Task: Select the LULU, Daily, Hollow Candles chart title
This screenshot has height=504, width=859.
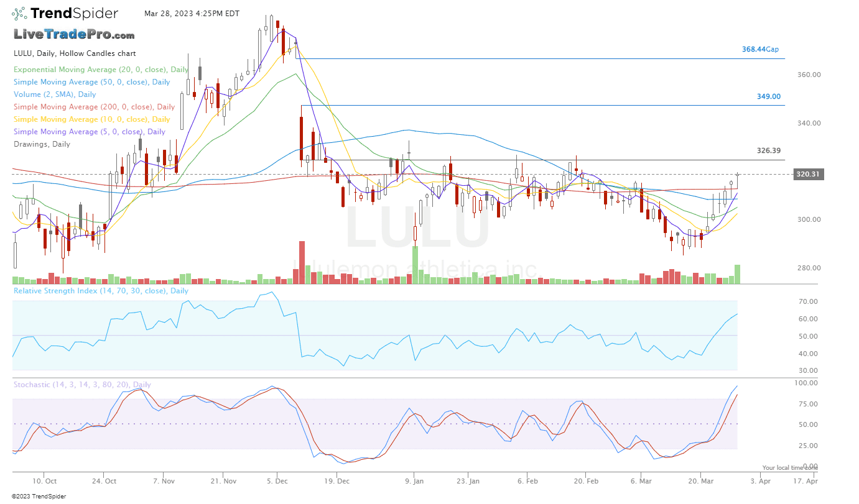Action: pos(75,53)
